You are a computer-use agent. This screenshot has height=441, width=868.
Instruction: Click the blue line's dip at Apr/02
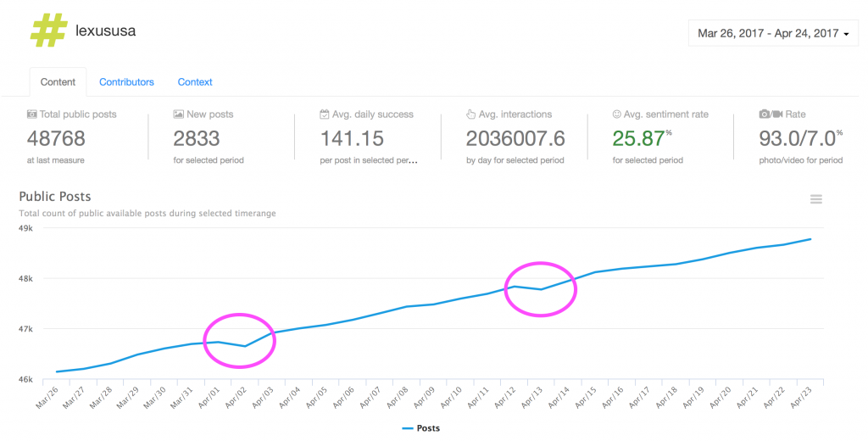245,346
